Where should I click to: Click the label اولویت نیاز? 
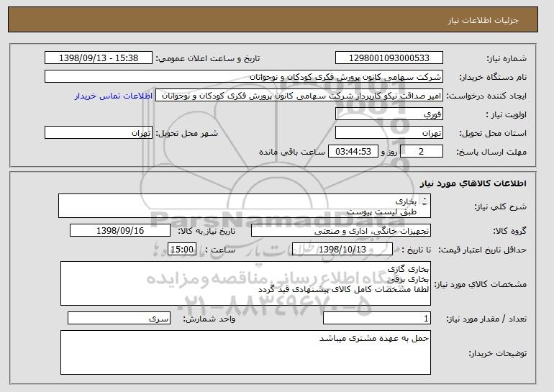(506, 114)
